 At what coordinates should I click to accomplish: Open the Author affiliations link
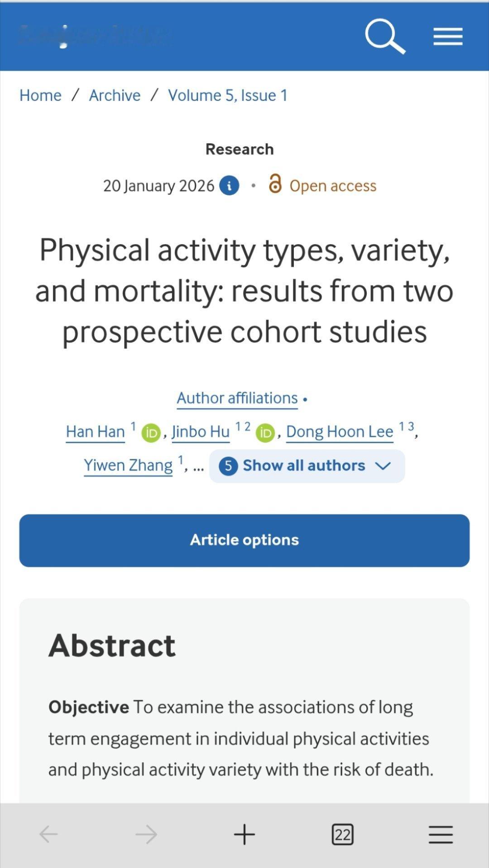pyautogui.click(x=237, y=398)
